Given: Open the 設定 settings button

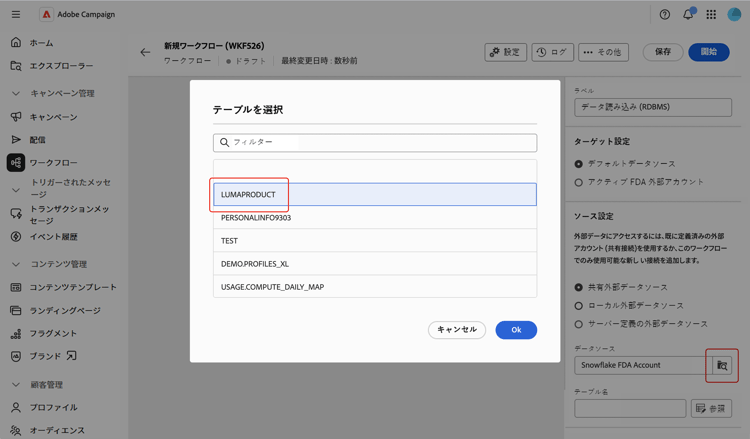Looking at the screenshot, I should (505, 52).
